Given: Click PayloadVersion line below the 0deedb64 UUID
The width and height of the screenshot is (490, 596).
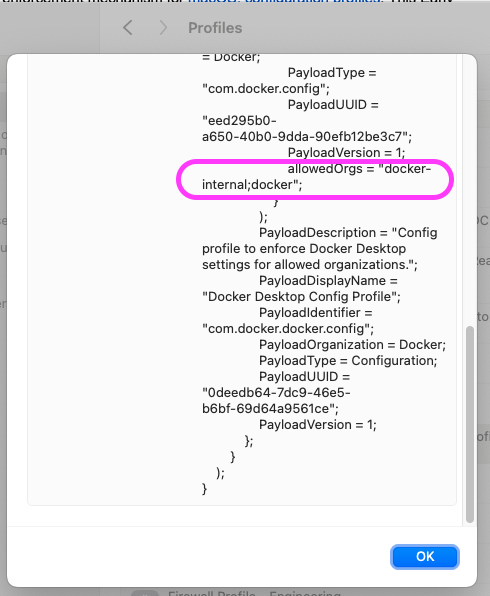Looking at the screenshot, I should pyautogui.click(x=318, y=425).
